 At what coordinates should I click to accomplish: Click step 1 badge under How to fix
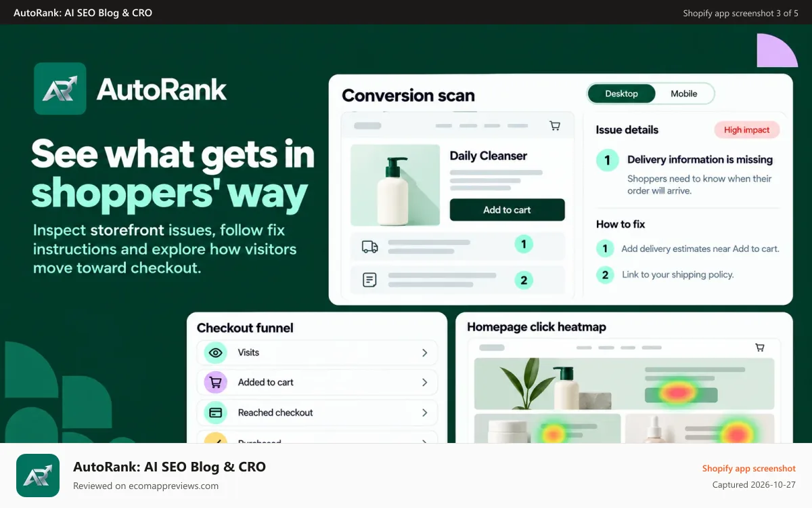[x=605, y=249]
